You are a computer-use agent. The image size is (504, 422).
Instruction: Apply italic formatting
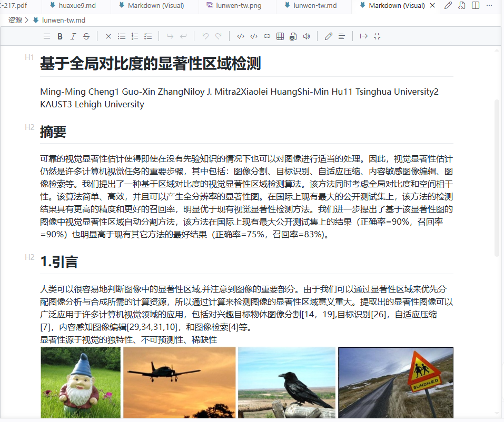coord(73,36)
